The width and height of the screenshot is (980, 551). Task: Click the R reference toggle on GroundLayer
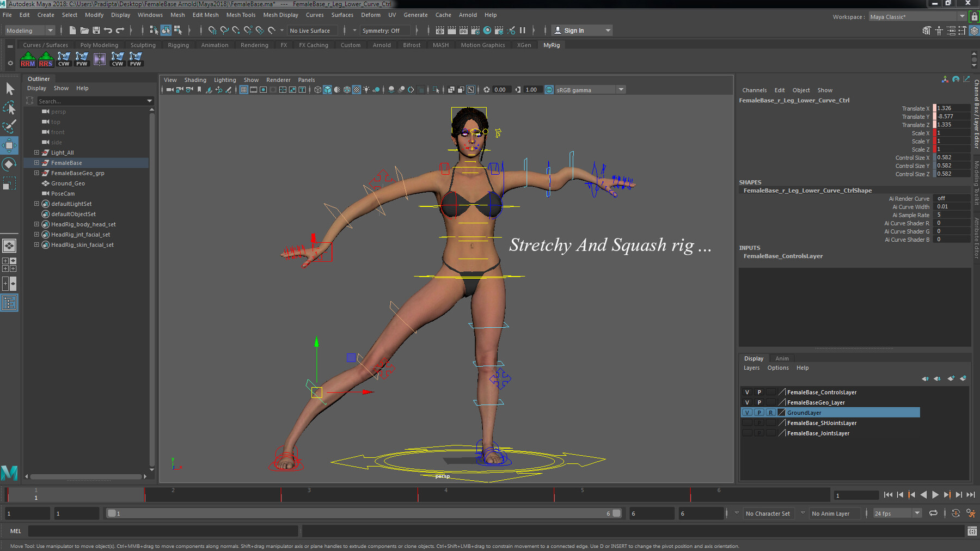click(x=770, y=412)
